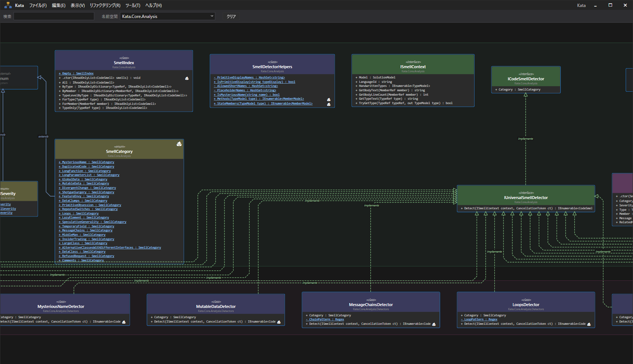Image resolution: width=633 pixels, height=364 pixels.
Task: Click 'SpeculativeGenerality : SmellCategory' enum value
Action: point(92,222)
